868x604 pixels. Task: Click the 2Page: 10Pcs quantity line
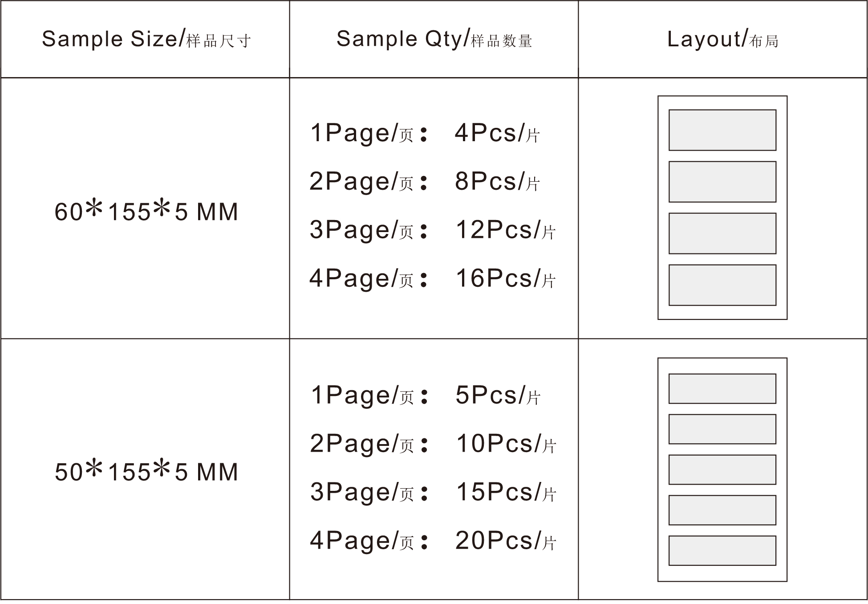433,444
